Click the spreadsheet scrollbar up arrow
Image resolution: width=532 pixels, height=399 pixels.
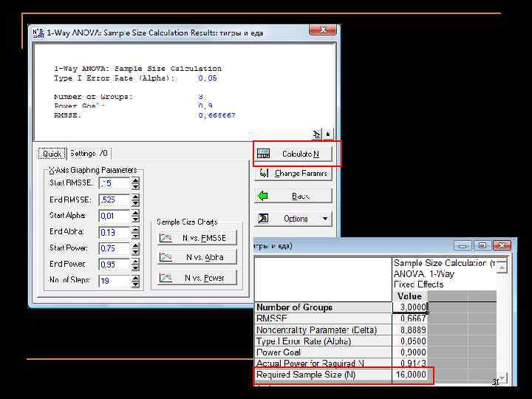[502, 267]
